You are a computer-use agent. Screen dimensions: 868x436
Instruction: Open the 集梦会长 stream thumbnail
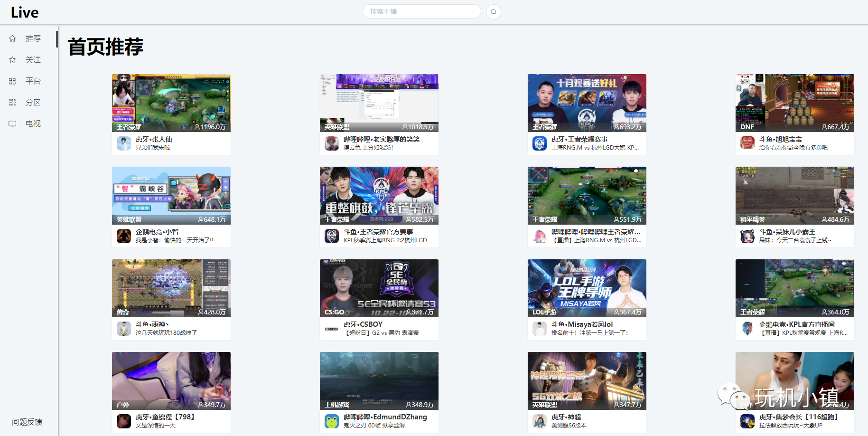(x=795, y=381)
